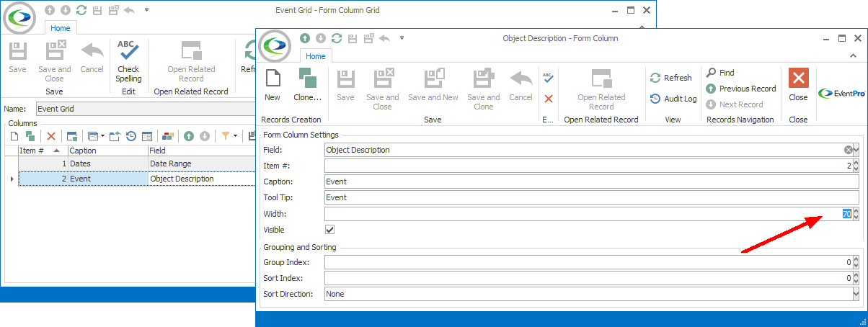
Task: Click Save in the Event Grid ribbon
Action: [17, 56]
